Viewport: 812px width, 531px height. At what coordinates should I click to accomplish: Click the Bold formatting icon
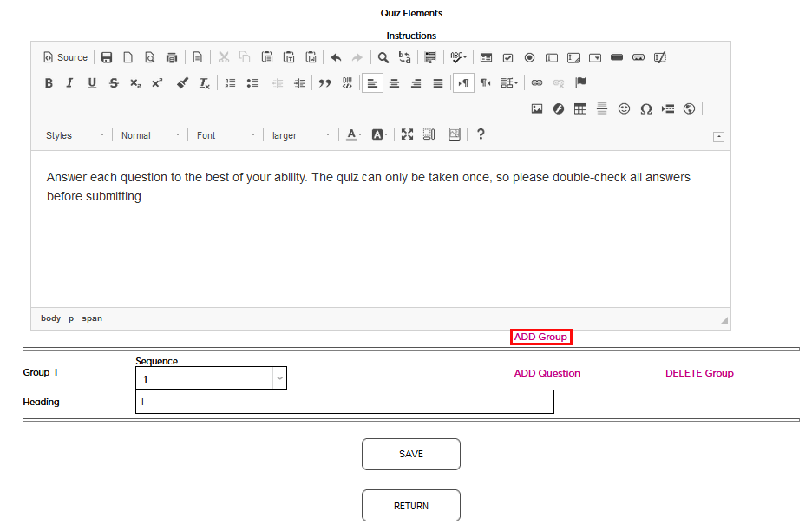click(49, 83)
